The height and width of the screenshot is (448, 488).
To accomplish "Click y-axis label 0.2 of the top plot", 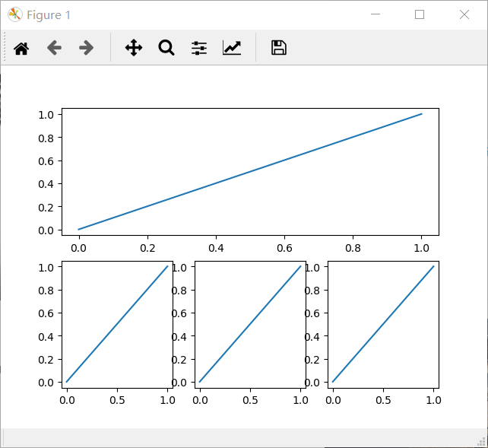I will [x=46, y=208].
